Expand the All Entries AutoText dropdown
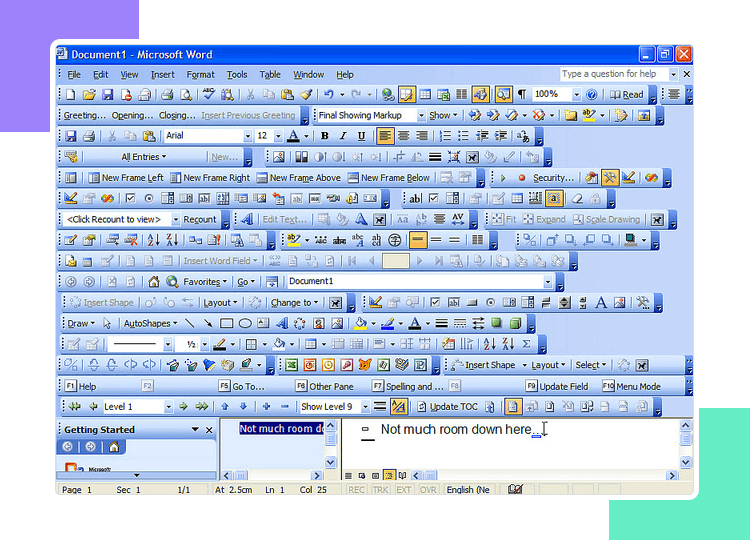Viewport: 750px width, 540px height. [143, 157]
